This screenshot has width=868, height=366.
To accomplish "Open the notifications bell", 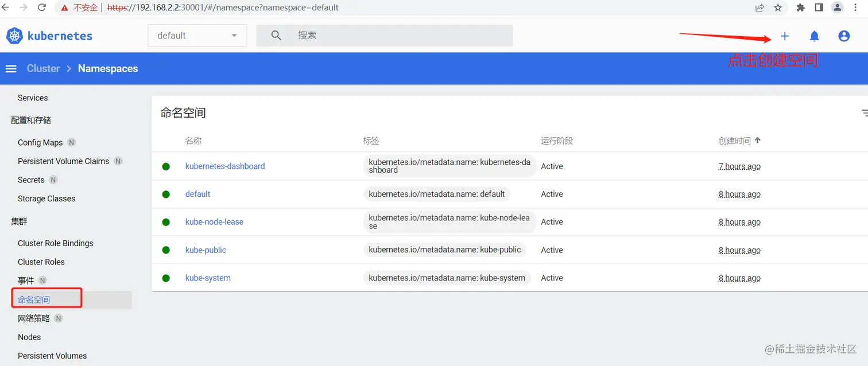I will pos(814,36).
